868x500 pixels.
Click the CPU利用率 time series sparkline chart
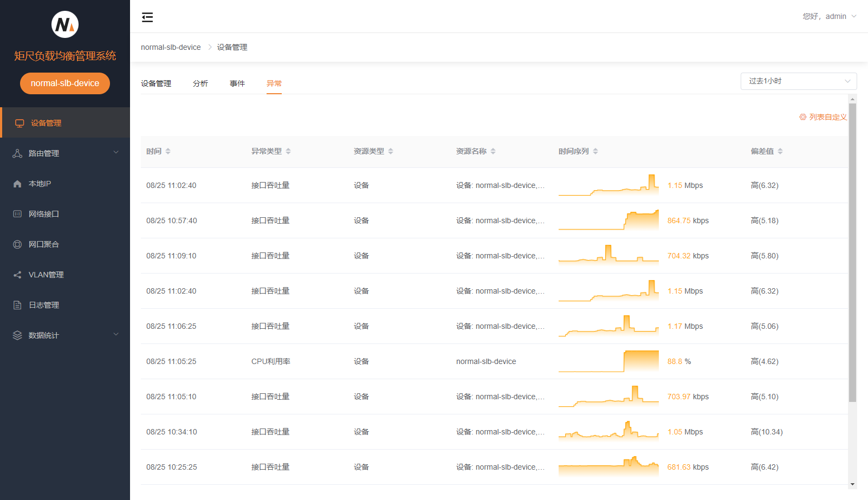click(x=608, y=361)
